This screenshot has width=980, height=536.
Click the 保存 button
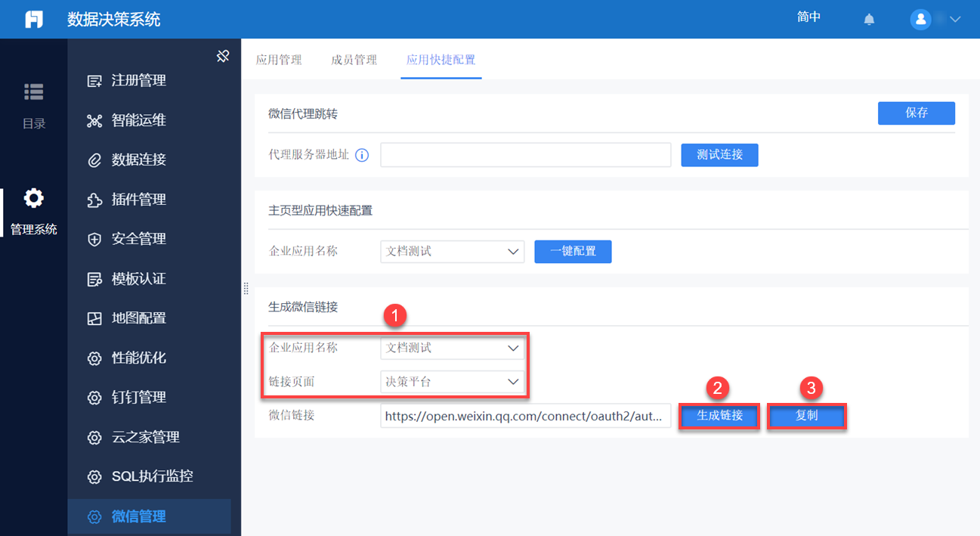coord(917,113)
